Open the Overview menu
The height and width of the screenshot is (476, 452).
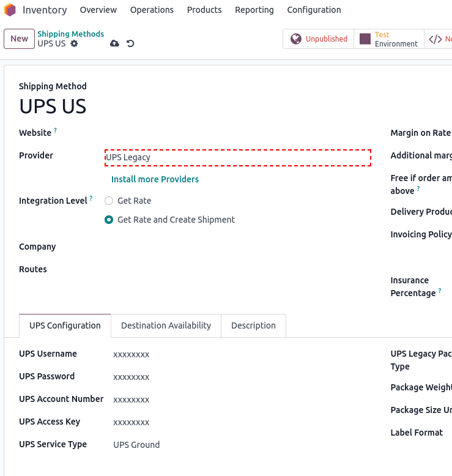coord(98,10)
